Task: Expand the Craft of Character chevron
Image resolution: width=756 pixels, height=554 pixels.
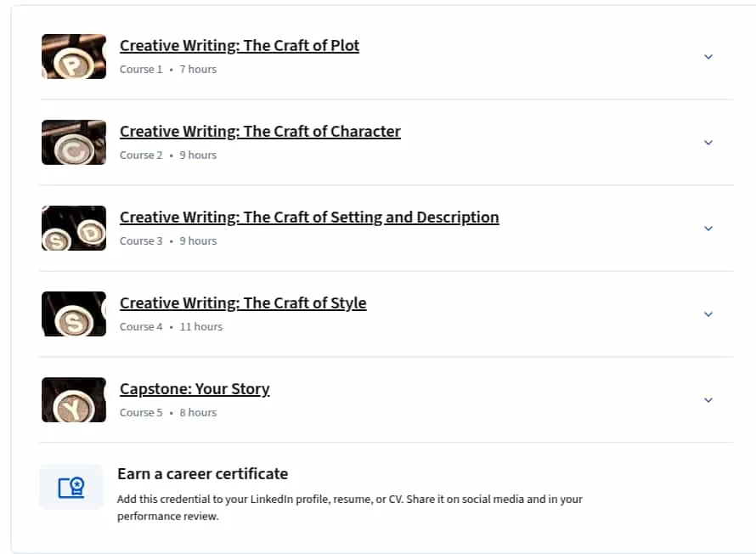Action: click(708, 143)
